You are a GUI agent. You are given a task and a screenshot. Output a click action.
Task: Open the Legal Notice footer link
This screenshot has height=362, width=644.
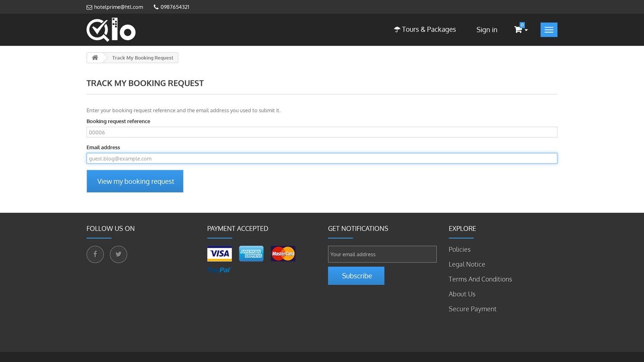467,264
